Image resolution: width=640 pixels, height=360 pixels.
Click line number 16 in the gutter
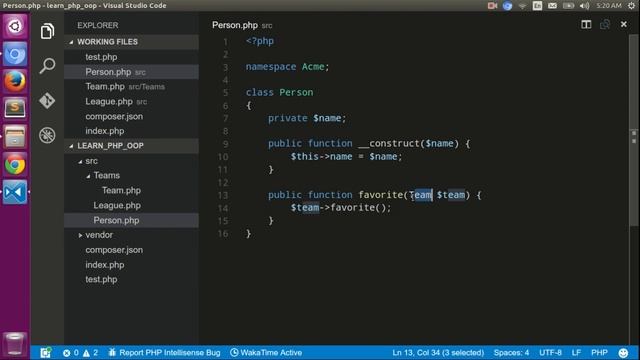point(223,234)
